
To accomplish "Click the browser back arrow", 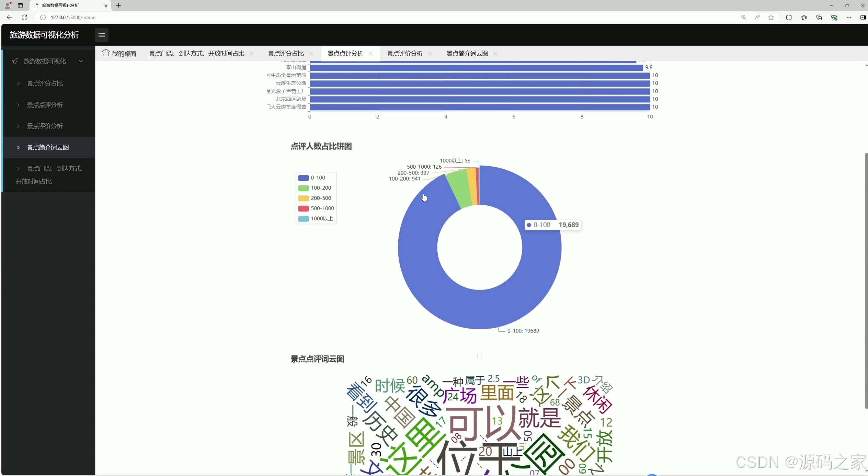I will tap(10, 18).
